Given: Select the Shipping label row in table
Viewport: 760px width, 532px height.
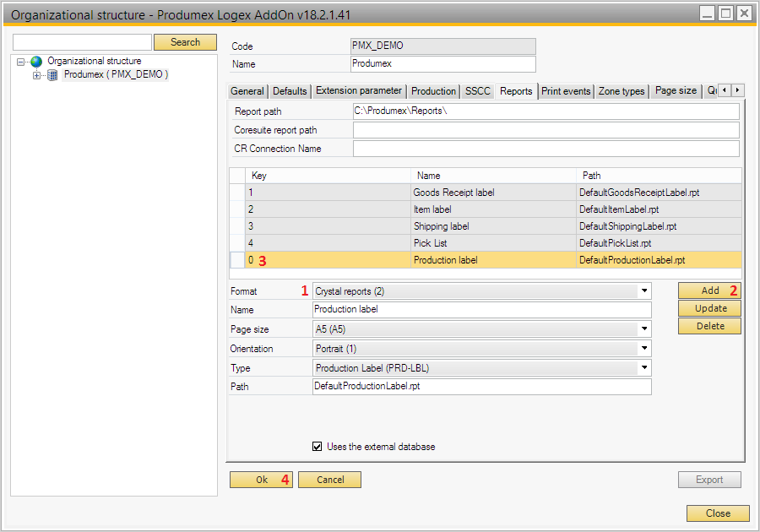Looking at the screenshot, I should [x=441, y=226].
